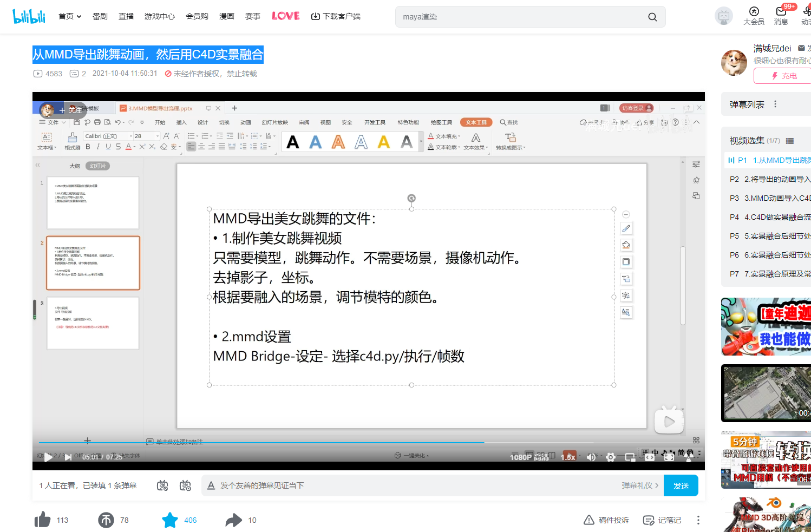This screenshot has width=811, height=532.
Task: Select the font color swatch with red underline
Action: 128,147
